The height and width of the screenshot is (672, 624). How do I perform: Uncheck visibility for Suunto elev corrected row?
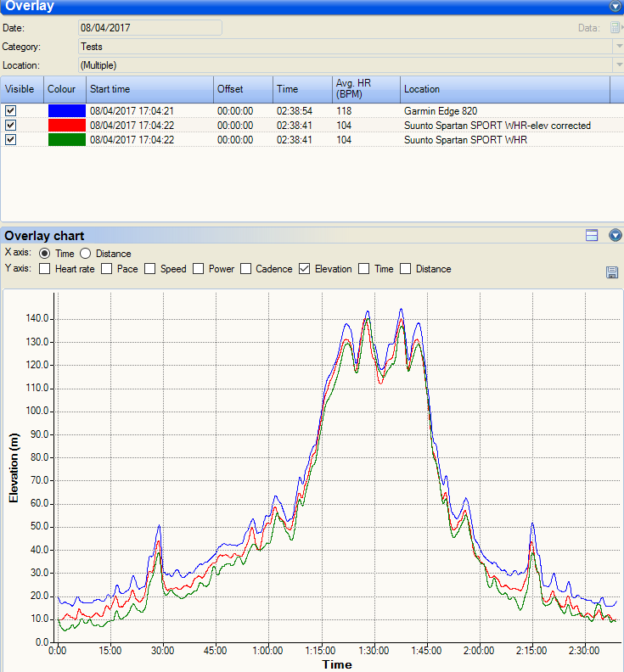tap(11, 125)
